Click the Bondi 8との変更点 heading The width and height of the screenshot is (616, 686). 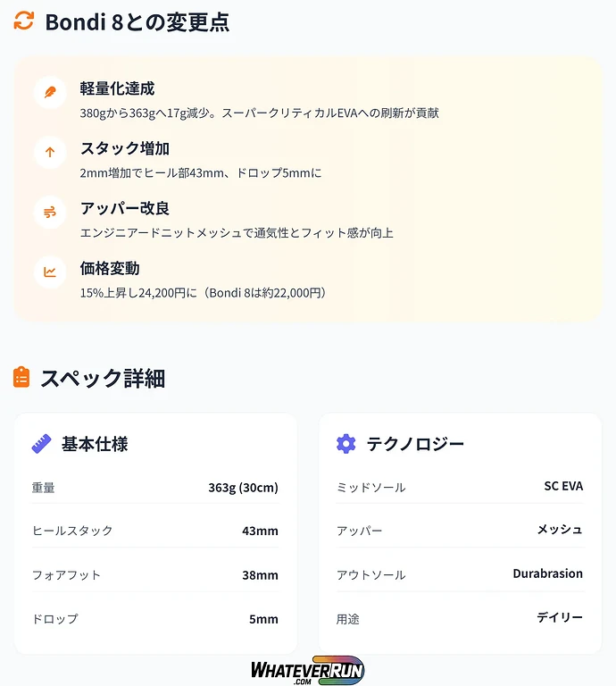(x=137, y=22)
